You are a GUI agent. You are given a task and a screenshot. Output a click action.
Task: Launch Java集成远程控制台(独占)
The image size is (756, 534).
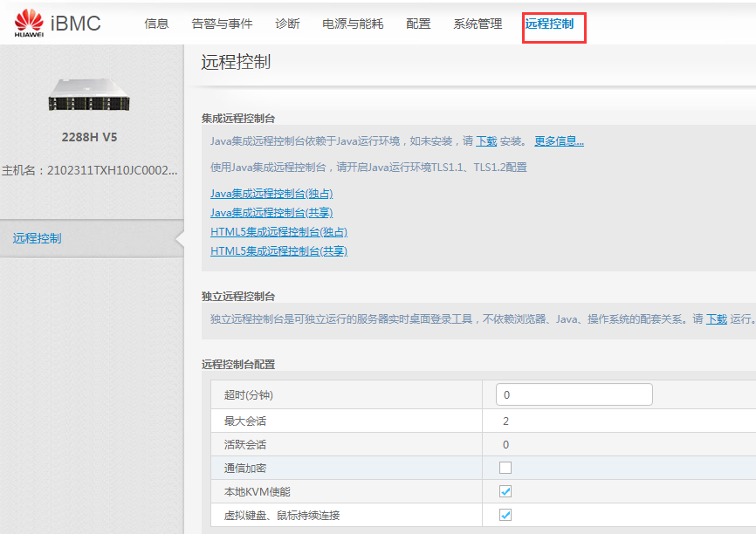click(271, 194)
